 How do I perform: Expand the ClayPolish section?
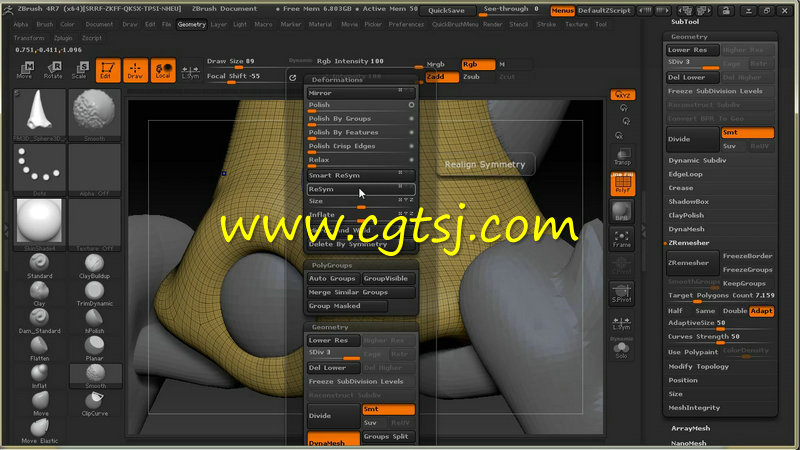pyautogui.click(x=686, y=215)
